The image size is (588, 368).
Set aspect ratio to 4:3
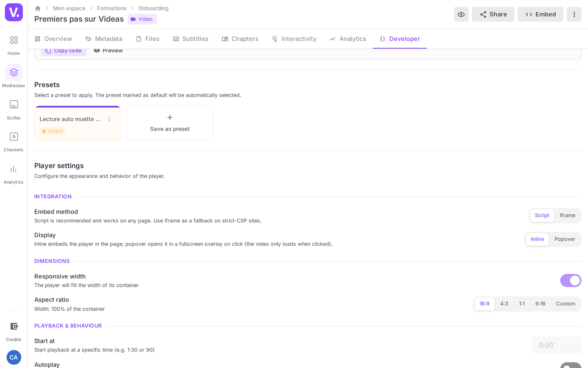[x=504, y=304]
